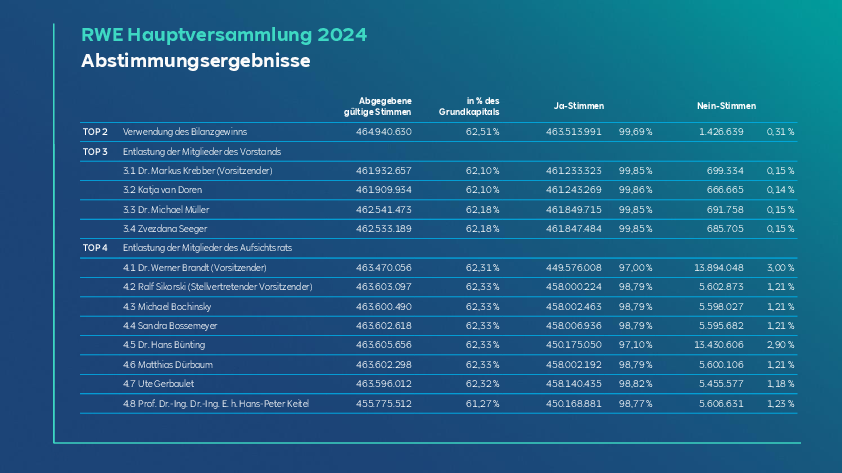The image size is (842, 473).
Task: Click the 'TOP 4' row label
Action: point(95,248)
